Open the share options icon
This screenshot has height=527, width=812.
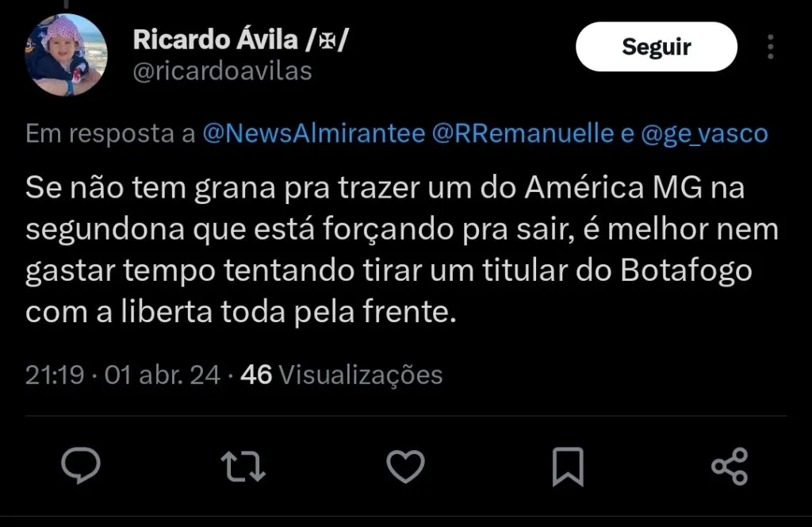pos(730,465)
